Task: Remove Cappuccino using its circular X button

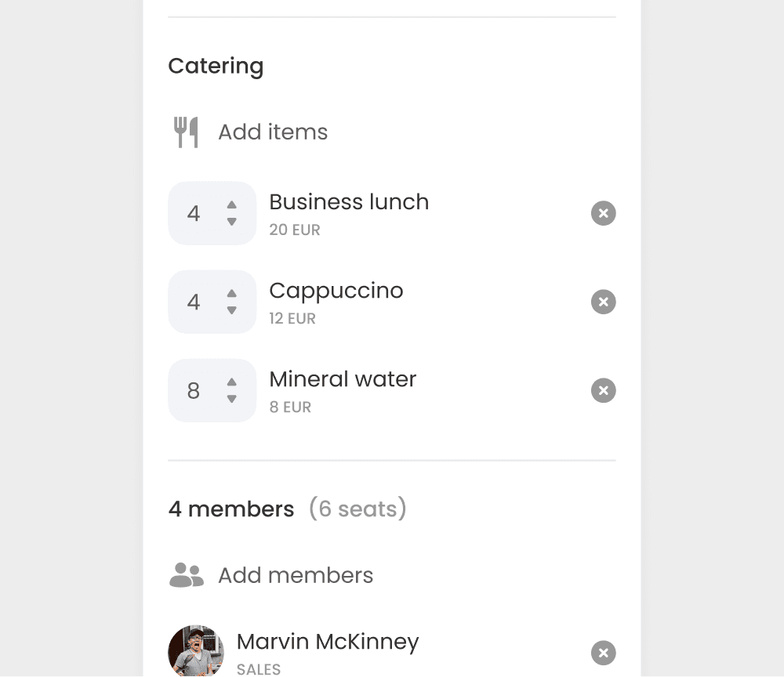Action: coord(603,302)
